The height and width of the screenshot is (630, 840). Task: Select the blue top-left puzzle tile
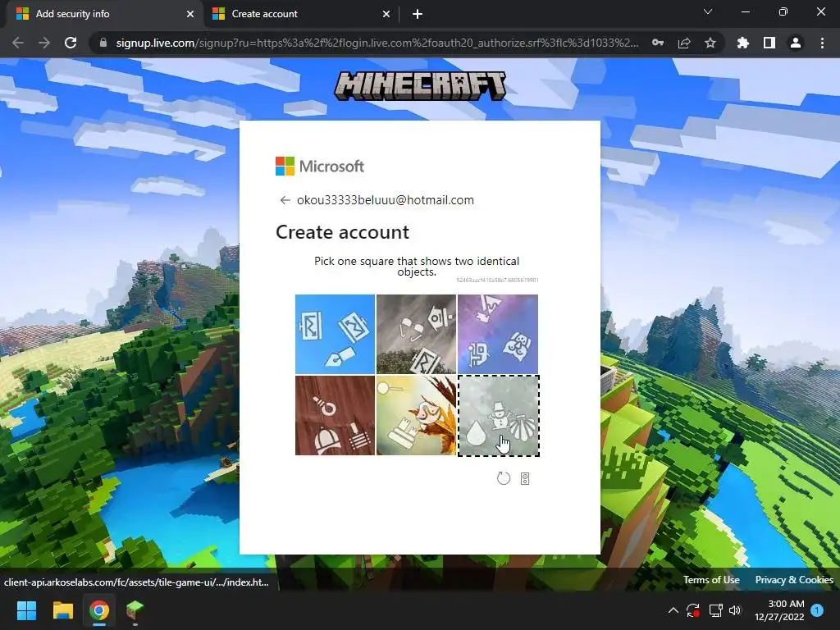(x=335, y=334)
